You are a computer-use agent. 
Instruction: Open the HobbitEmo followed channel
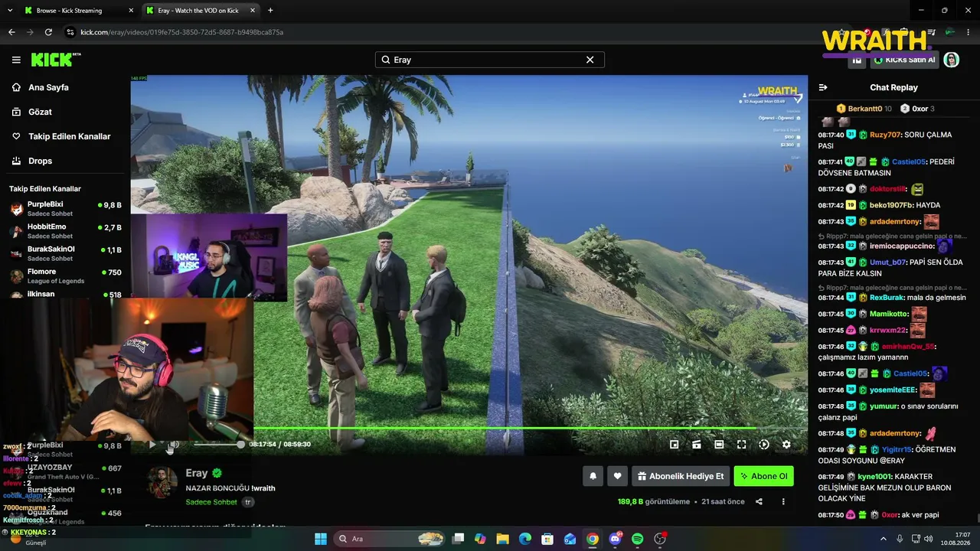click(65, 230)
